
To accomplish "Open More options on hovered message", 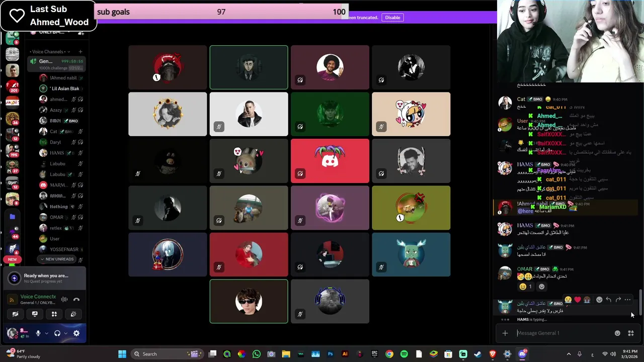I will pyautogui.click(x=627, y=300).
